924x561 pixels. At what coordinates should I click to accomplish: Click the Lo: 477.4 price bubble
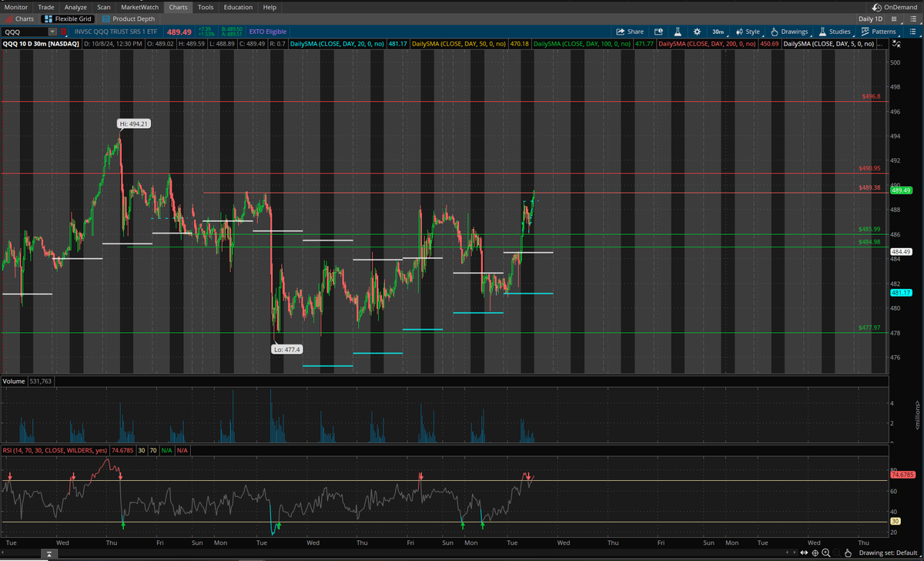coord(287,349)
